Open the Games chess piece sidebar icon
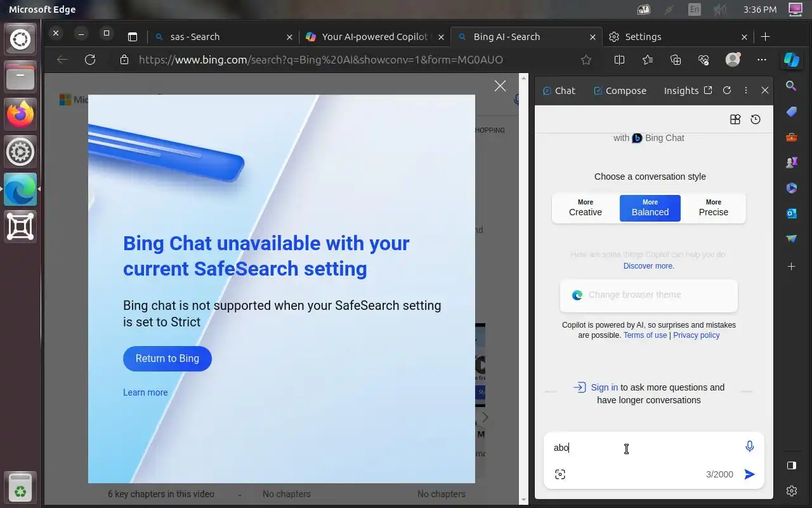The width and height of the screenshot is (812, 508). pos(791,163)
